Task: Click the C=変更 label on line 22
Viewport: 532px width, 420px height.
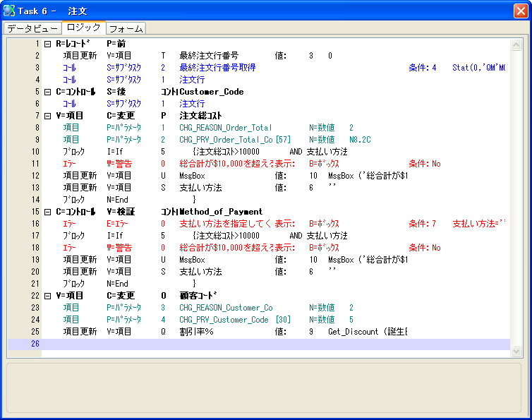Action: pyautogui.click(x=121, y=296)
